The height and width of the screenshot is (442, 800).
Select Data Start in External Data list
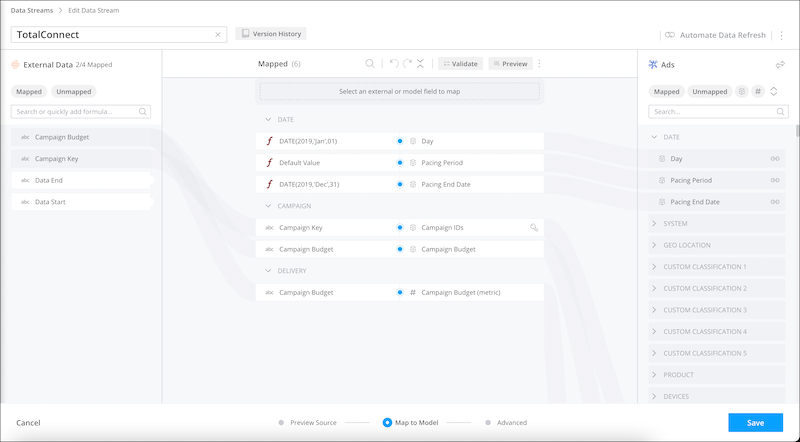(x=82, y=202)
